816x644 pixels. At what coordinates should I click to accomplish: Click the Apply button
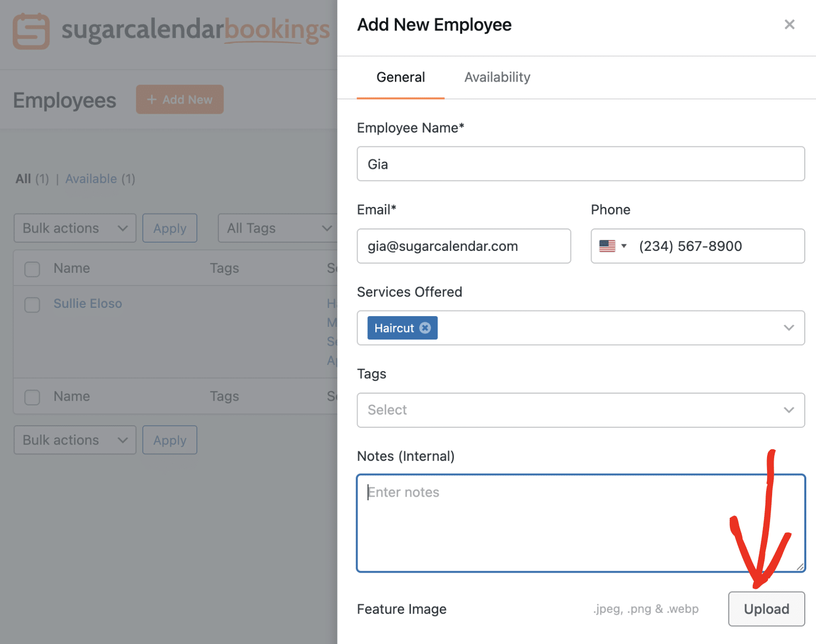pos(169,228)
